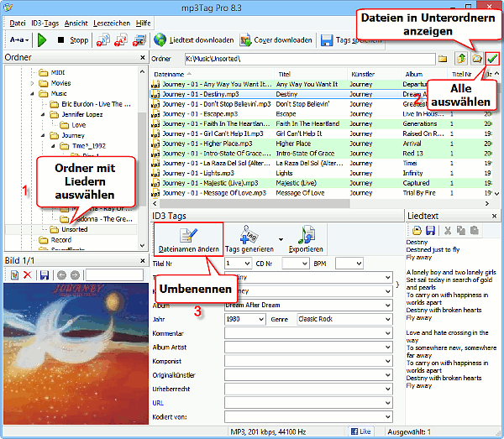Open the Lesezeichen menu
This screenshot has height=439, width=504.
tap(112, 24)
